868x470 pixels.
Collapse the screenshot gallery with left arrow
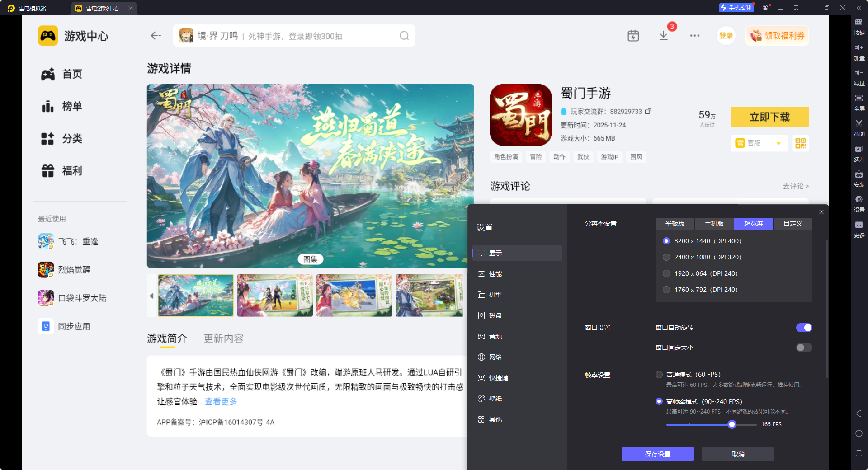(x=152, y=296)
